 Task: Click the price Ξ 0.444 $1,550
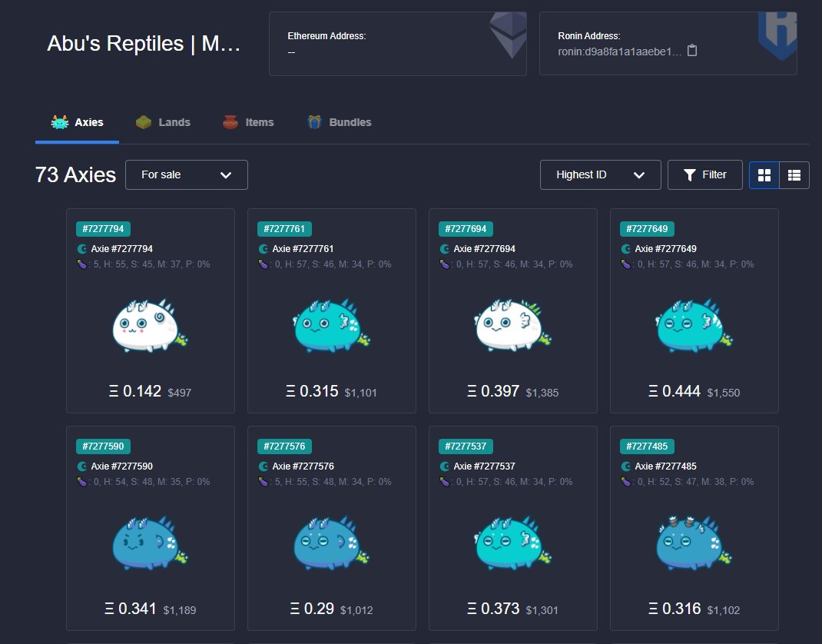point(694,391)
